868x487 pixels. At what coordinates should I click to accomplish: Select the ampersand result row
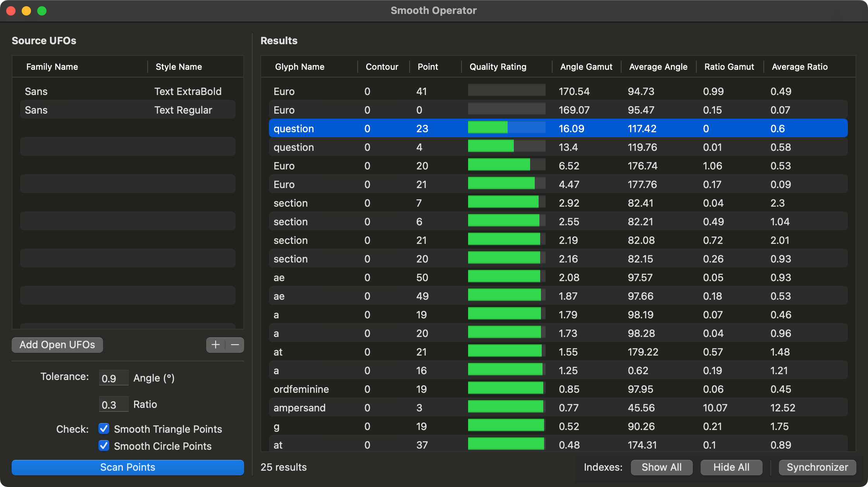coord(300,408)
